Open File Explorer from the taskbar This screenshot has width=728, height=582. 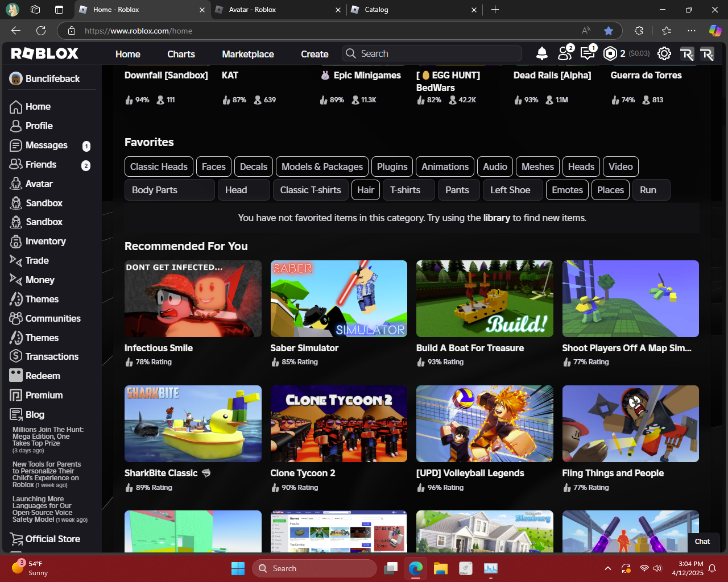441,568
